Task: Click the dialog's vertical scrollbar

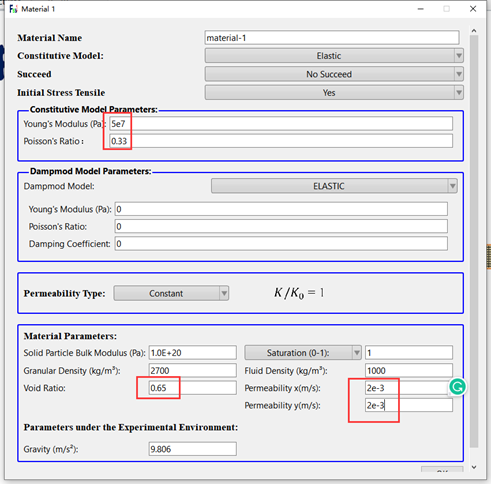Action: point(474,241)
